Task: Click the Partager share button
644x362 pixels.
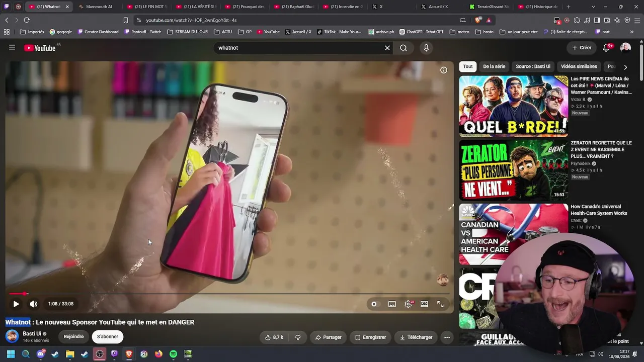Action: pyautogui.click(x=328, y=337)
